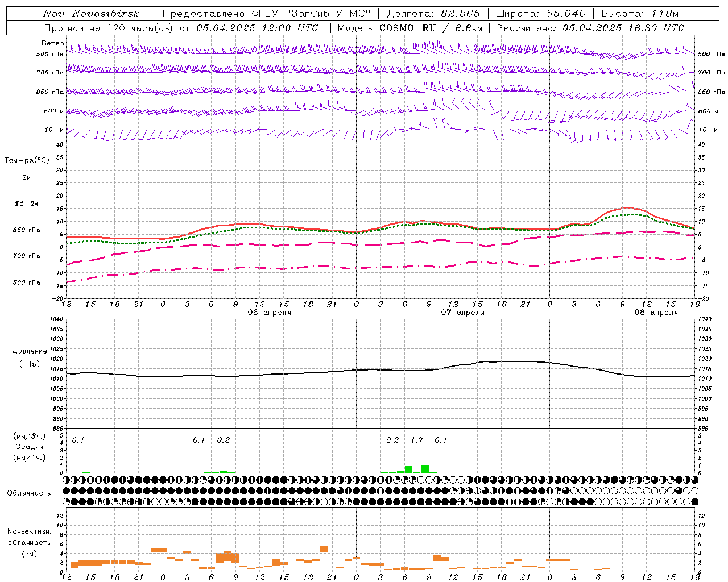Click the Облачность row label
The image size is (728, 582).
click(29, 493)
